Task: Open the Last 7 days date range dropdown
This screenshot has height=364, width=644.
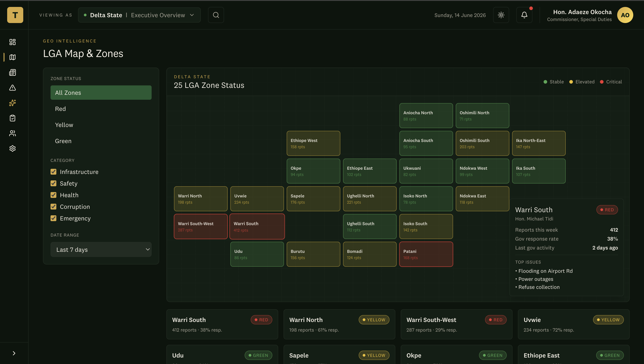Action: [x=101, y=250]
